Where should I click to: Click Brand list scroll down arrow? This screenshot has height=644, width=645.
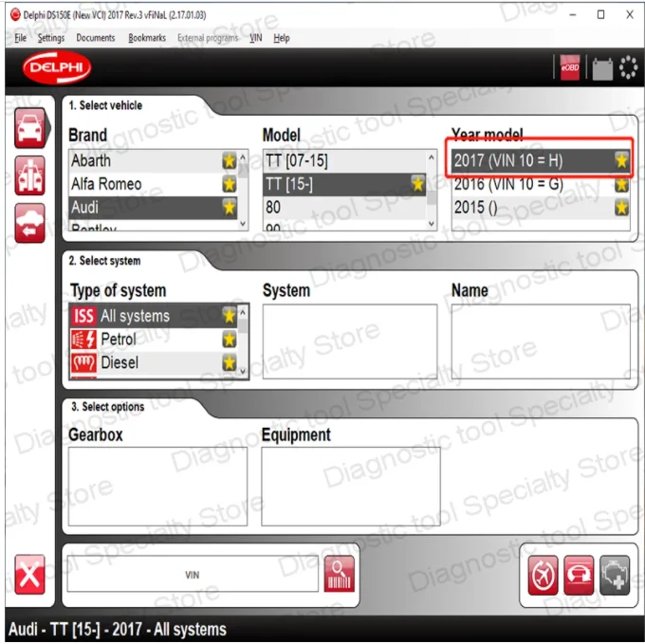tap(243, 224)
